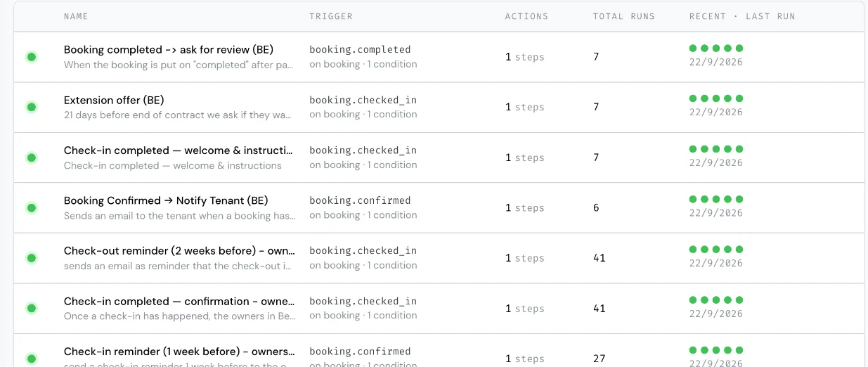Toggle status dot for Extension offer (BE)
The image size is (868, 367).
pos(32,107)
